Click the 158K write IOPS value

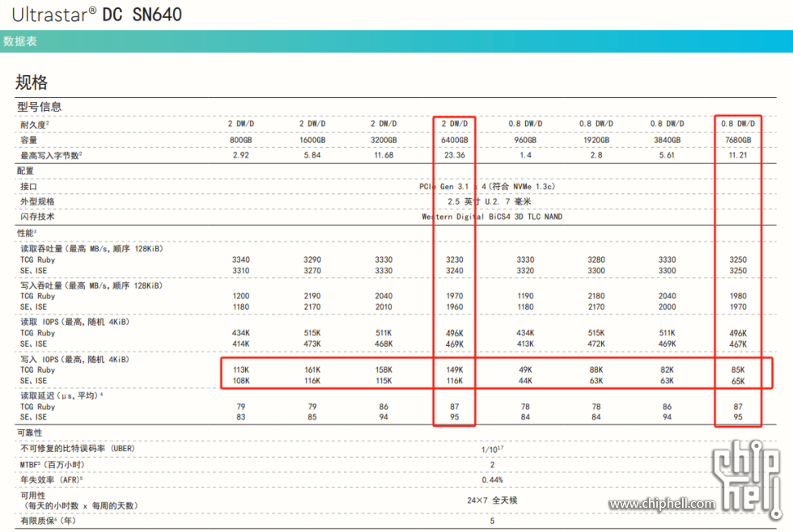pos(384,369)
